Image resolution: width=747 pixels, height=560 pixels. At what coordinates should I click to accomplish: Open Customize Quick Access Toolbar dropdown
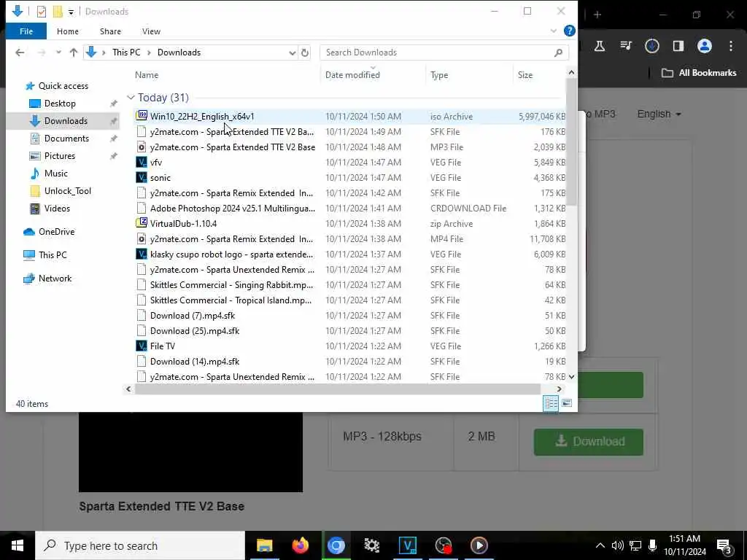(71, 12)
